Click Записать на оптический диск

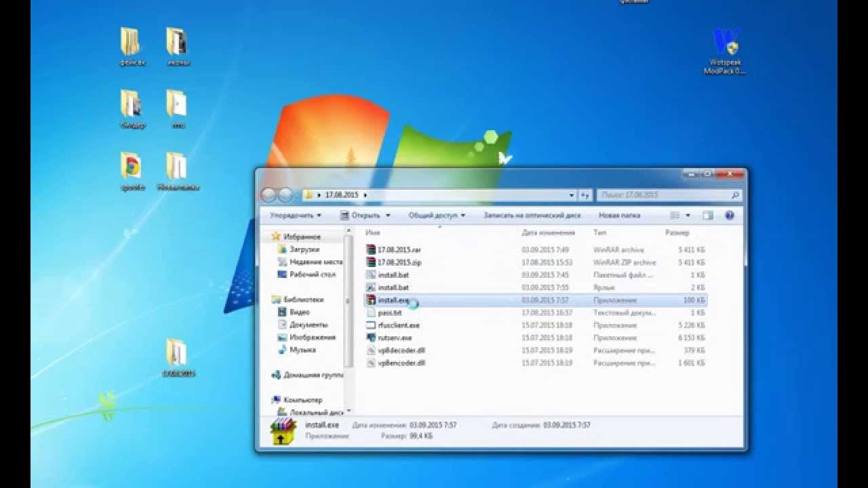click(532, 216)
